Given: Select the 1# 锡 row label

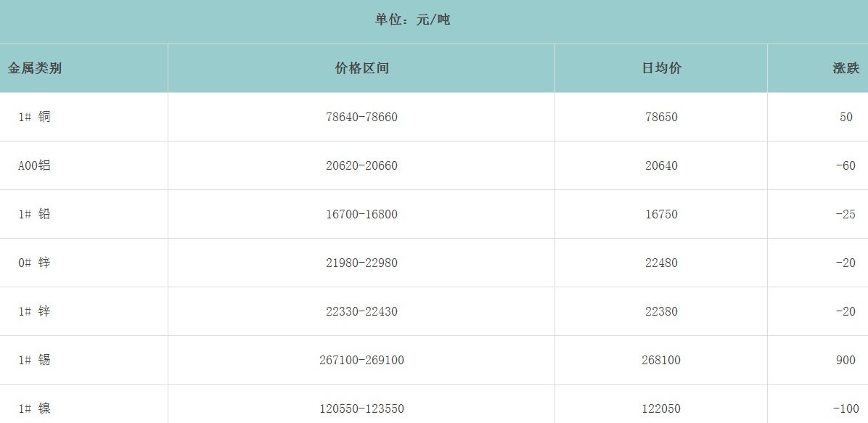Looking at the screenshot, I should pyautogui.click(x=35, y=360).
